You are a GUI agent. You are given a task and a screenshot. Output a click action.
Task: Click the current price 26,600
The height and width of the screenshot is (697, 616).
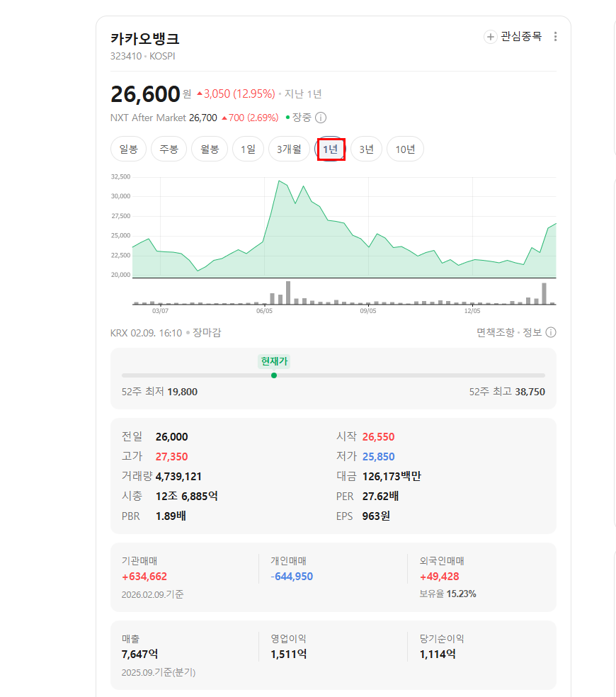[x=145, y=94]
